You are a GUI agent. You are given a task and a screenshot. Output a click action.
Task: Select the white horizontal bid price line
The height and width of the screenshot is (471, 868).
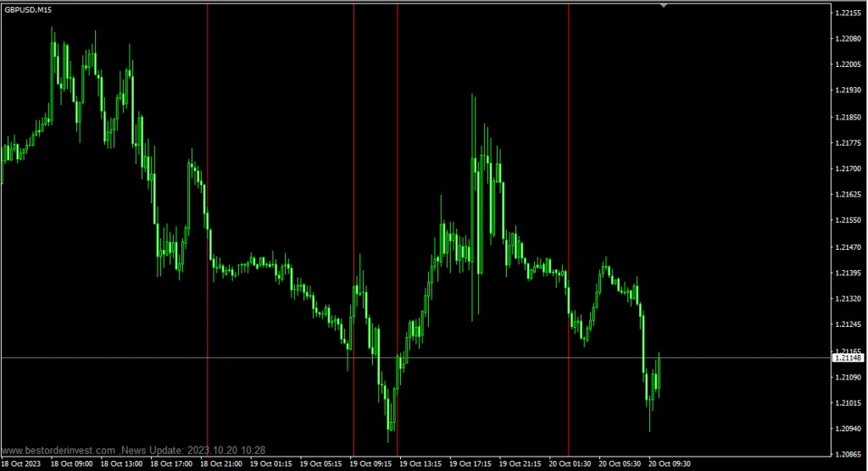[x=415, y=358]
